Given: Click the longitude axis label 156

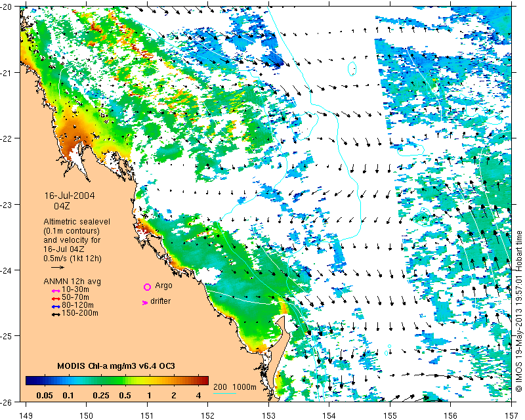Looking at the screenshot, I should (x=450, y=415).
